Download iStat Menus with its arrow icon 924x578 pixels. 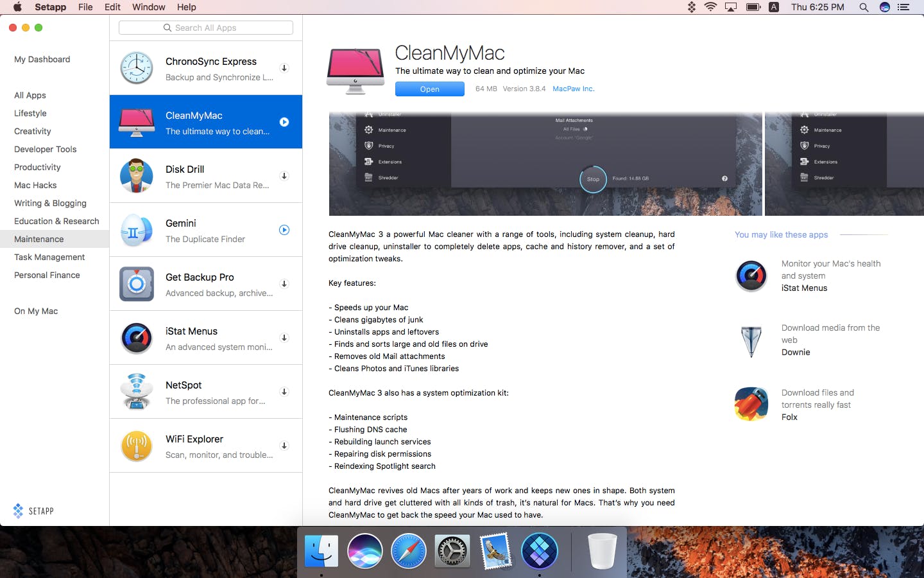pyautogui.click(x=284, y=338)
